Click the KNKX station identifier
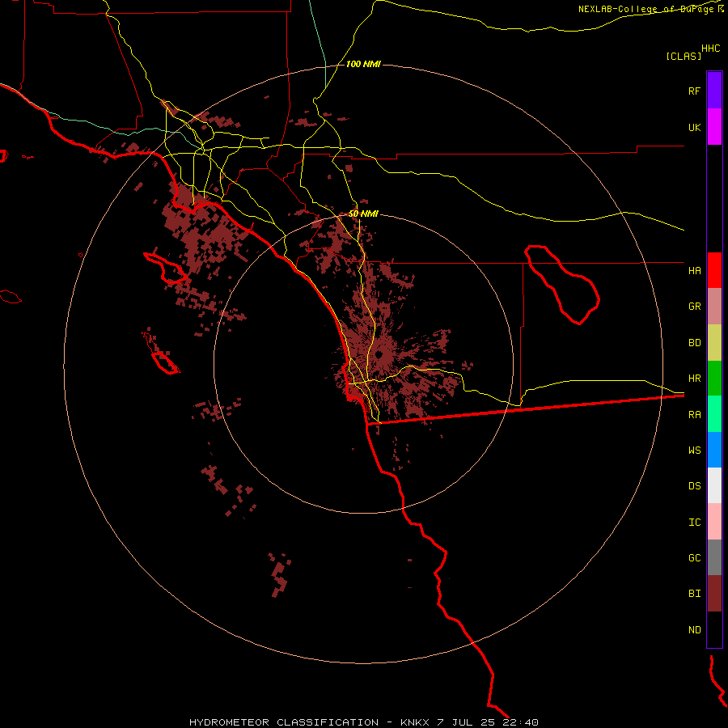The image size is (728, 728). pos(415,722)
